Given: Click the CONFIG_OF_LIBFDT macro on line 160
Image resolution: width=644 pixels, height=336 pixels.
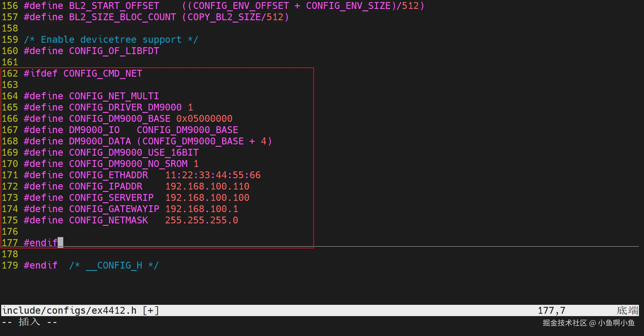Looking at the screenshot, I should (114, 51).
